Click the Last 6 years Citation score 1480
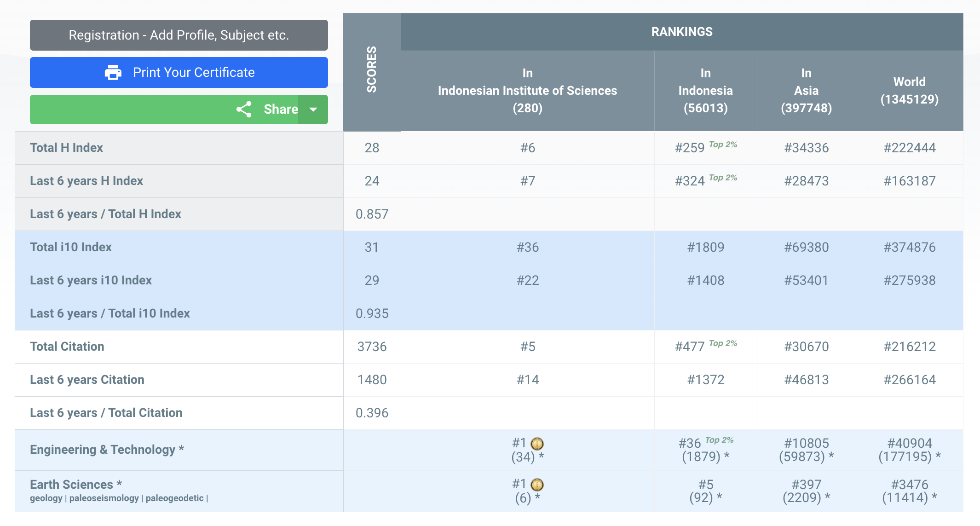 pos(372,380)
